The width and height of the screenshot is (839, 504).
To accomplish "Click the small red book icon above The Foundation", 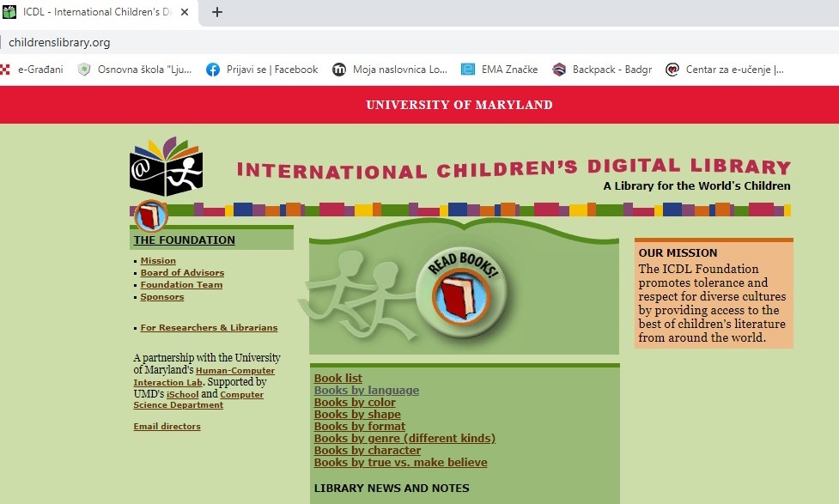I will tap(151, 216).
